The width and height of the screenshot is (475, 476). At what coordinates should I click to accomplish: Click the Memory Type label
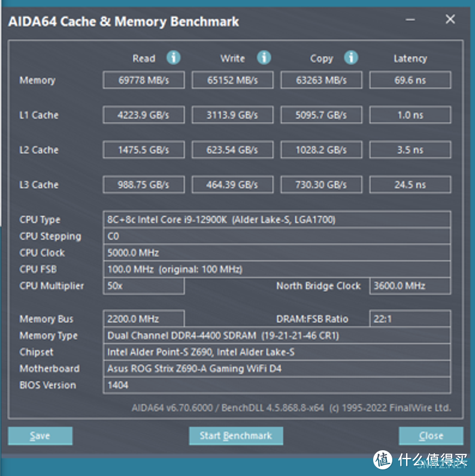coord(49,336)
